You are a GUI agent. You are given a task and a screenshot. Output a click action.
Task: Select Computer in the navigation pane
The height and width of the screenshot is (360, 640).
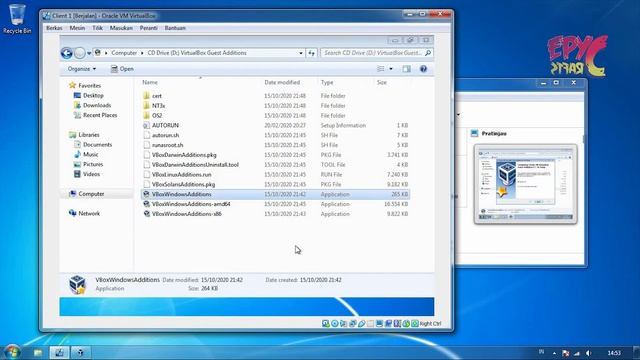[x=87, y=194]
